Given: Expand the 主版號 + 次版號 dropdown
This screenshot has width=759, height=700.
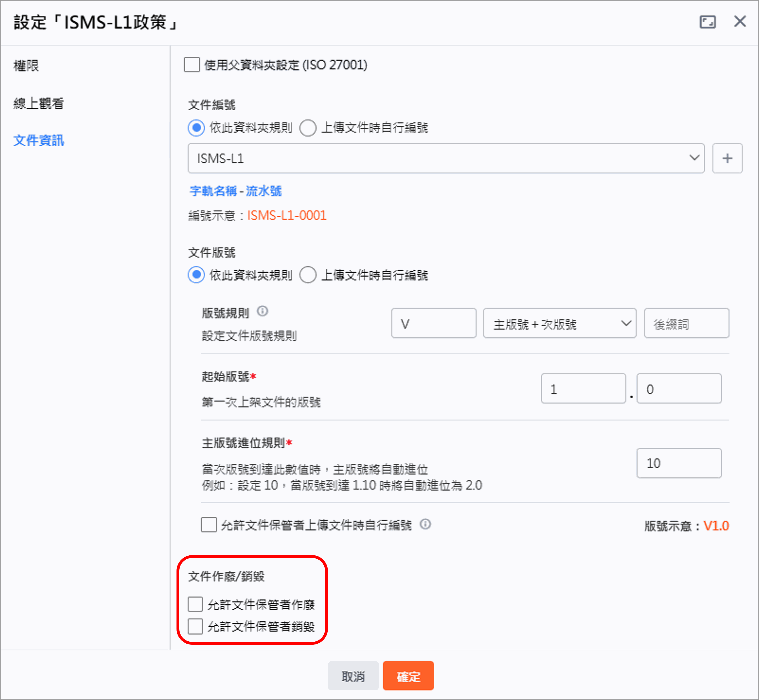Looking at the screenshot, I should pyautogui.click(x=559, y=323).
